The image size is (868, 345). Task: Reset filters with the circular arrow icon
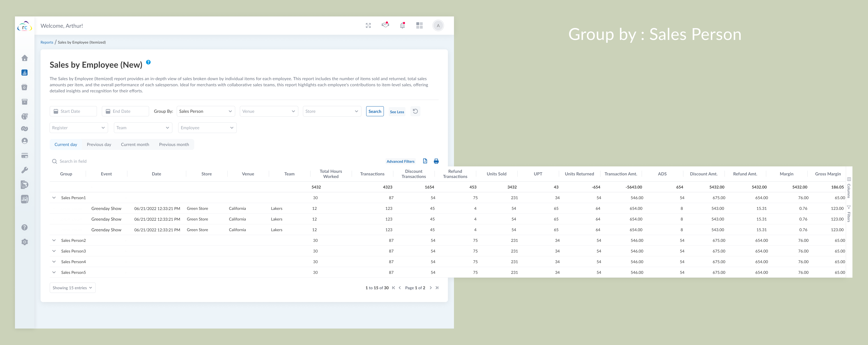415,111
